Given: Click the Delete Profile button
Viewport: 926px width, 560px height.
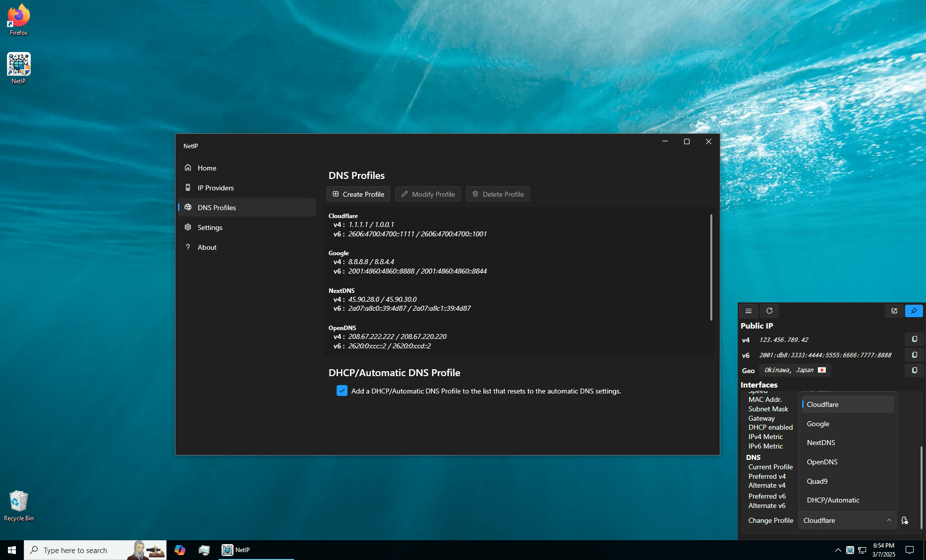Looking at the screenshot, I should point(498,194).
